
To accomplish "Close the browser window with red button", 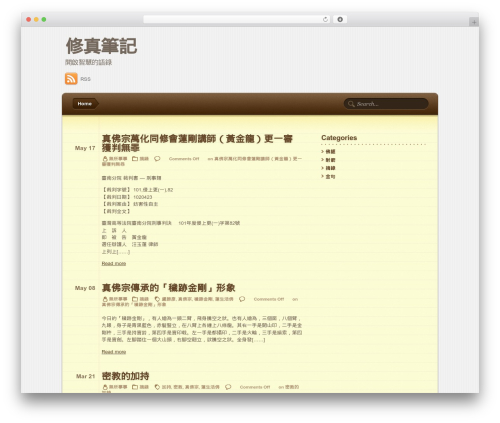I will tap(29, 20).
